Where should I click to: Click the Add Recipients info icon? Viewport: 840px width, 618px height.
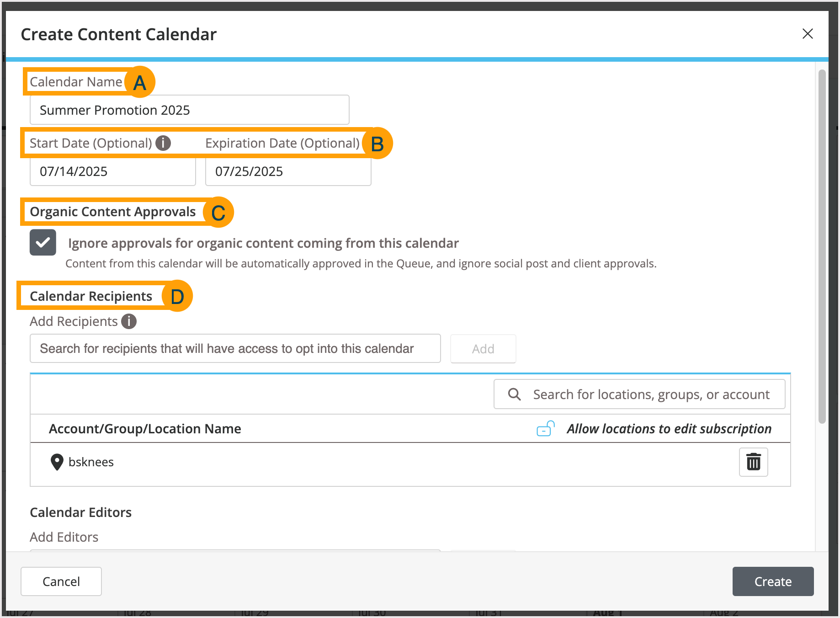(129, 321)
